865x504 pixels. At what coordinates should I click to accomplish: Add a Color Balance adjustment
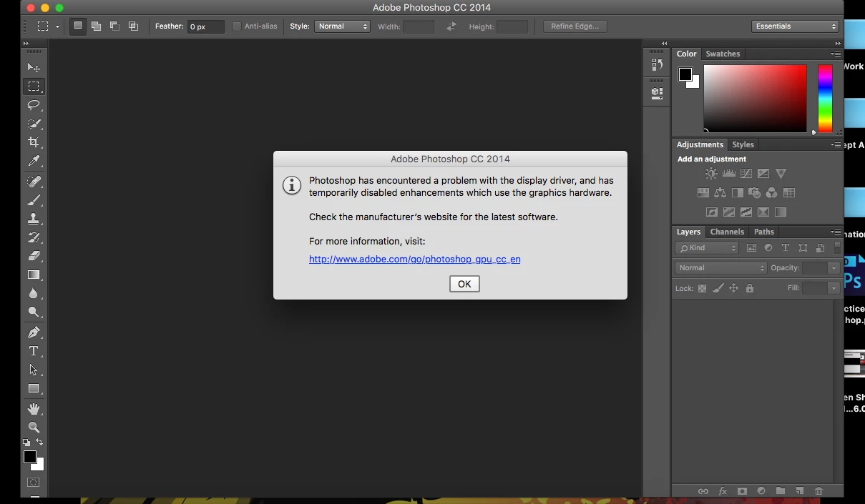[720, 193]
